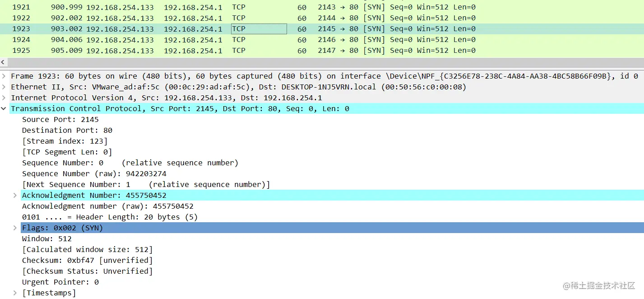Select 'Sequence Number (raw): 942203274' line

tap(94, 173)
